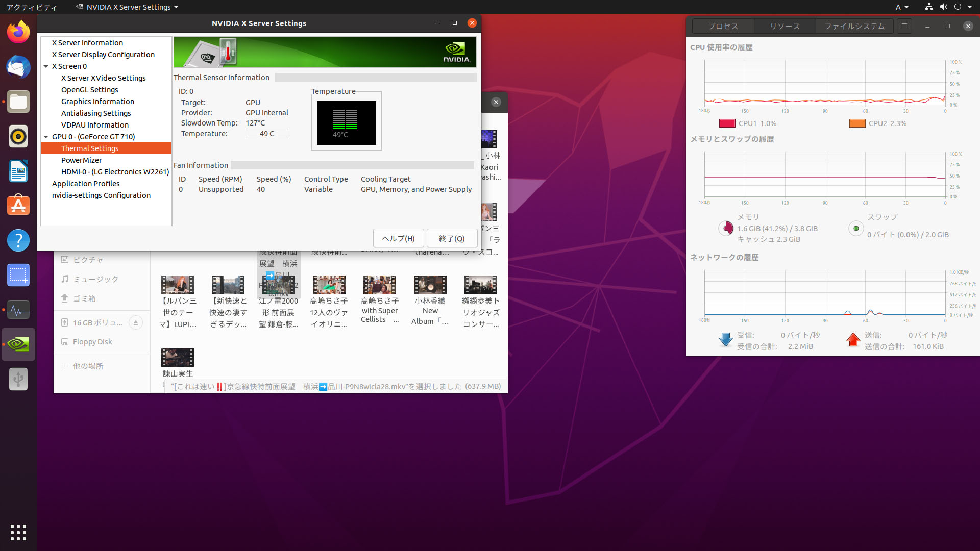
Task: Open Ubuntu Software store icon
Action: point(18,206)
